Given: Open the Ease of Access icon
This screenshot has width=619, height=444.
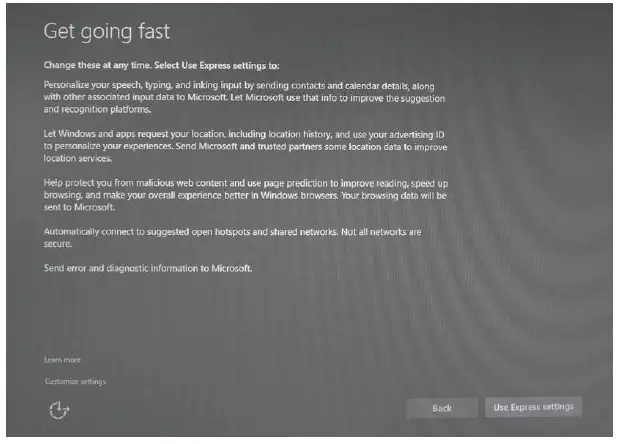Looking at the screenshot, I should coord(59,410).
